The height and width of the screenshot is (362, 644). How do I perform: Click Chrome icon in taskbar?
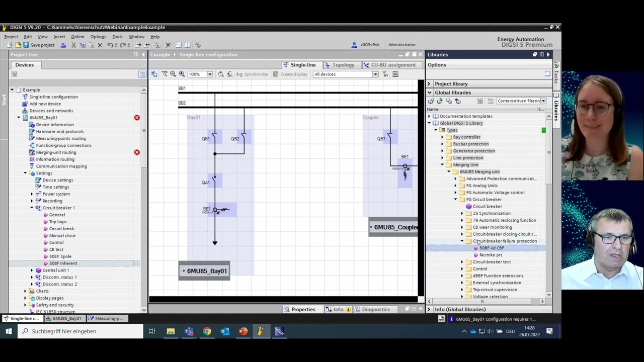[207, 331]
